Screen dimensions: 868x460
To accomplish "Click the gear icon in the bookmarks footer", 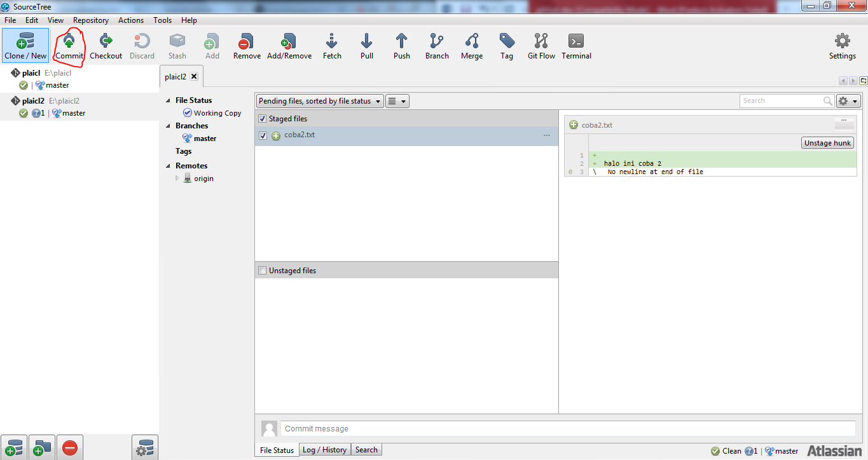I will coord(145,448).
